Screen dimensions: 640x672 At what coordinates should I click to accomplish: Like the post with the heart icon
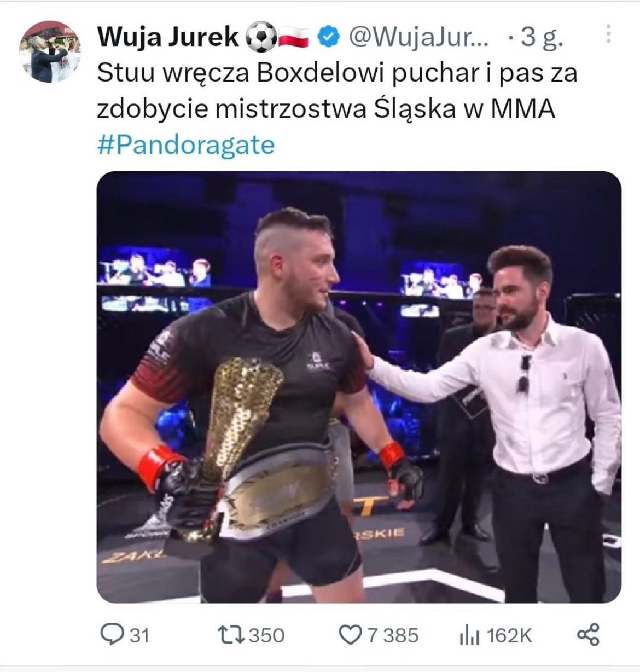tap(350, 635)
